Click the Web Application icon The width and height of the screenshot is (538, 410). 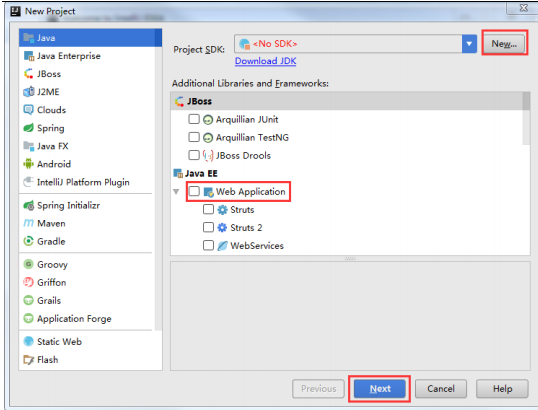[209, 192]
